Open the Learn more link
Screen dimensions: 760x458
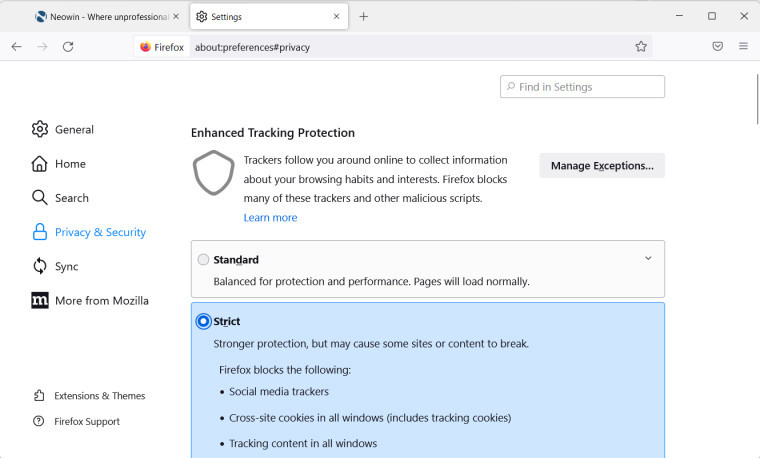pyautogui.click(x=270, y=217)
